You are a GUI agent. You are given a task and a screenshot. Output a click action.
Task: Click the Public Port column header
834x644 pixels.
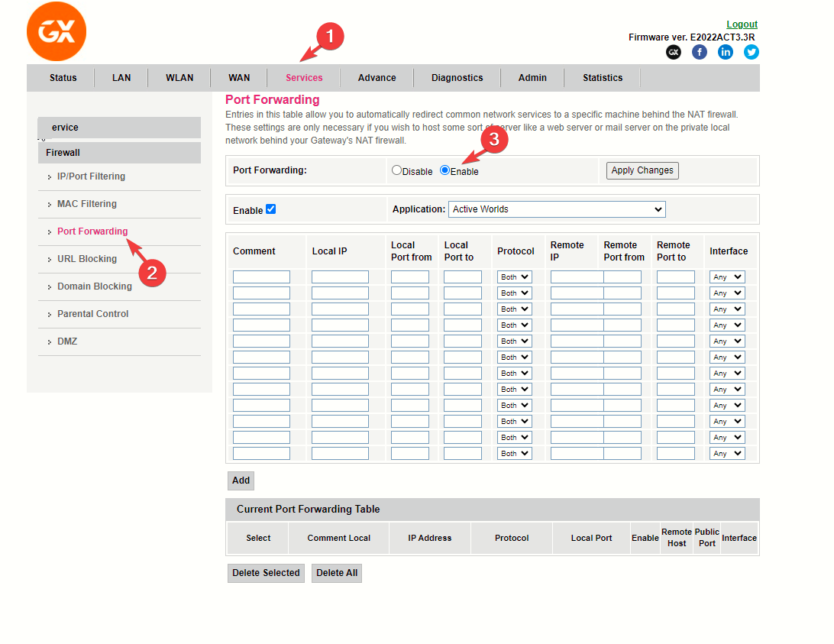707,538
